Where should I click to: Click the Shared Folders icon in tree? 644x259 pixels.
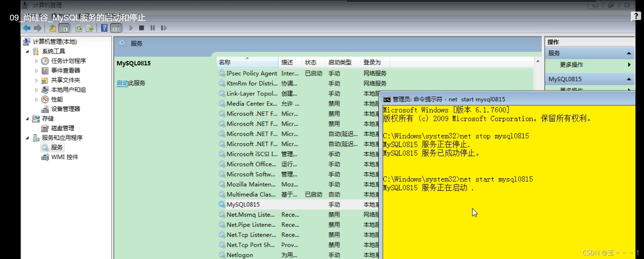(x=45, y=80)
